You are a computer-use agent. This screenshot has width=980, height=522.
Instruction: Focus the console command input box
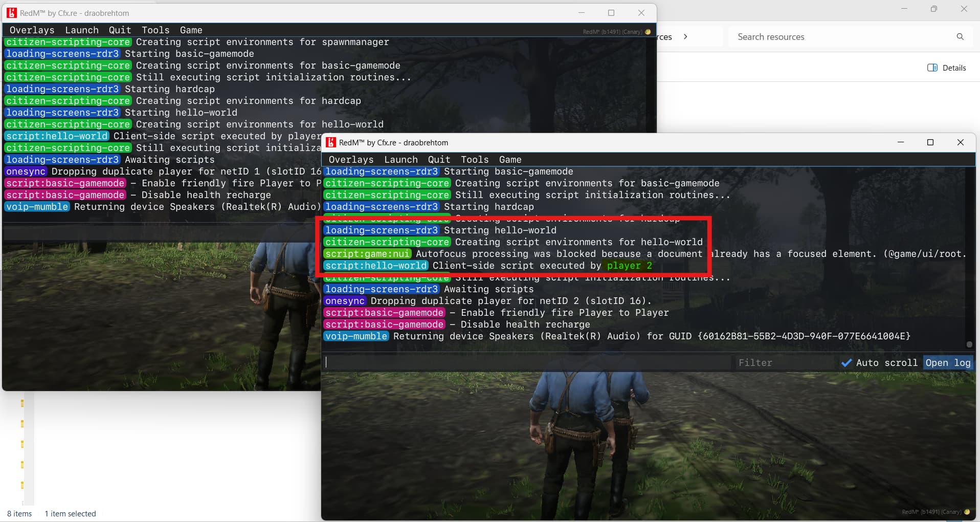527,363
